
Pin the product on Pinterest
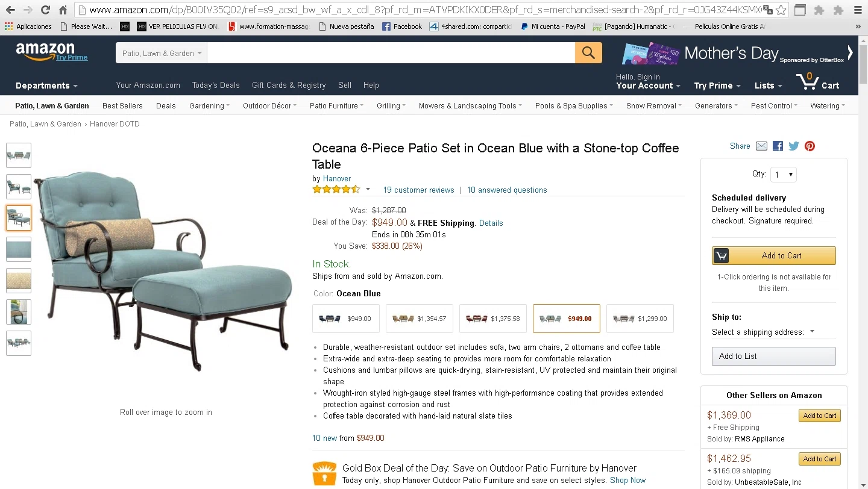(x=810, y=146)
